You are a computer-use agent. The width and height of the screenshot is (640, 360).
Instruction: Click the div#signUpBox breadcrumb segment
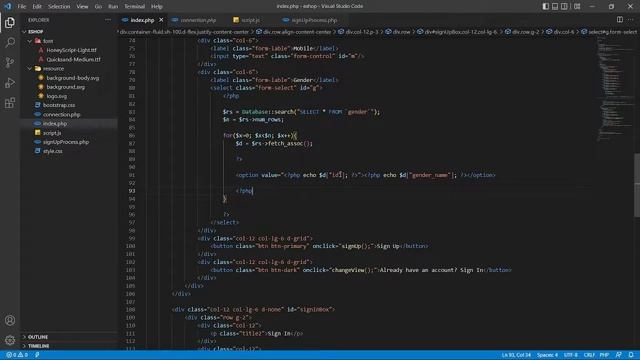click(458, 31)
